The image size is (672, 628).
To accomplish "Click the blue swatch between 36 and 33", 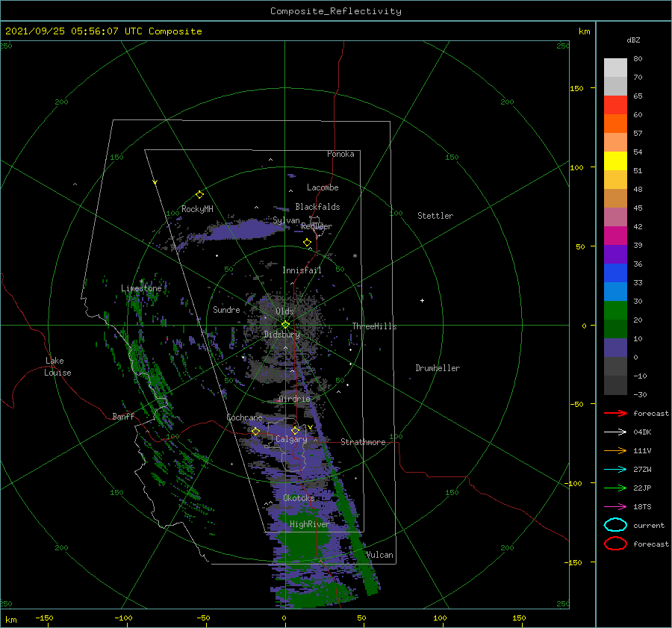I will click(x=615, y=273).
